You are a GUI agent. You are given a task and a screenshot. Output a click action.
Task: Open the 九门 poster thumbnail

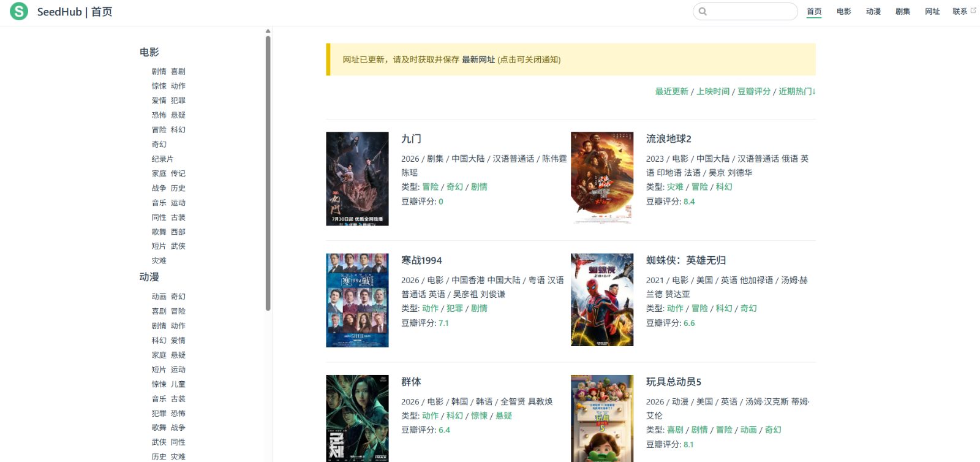tap(357, 179)
